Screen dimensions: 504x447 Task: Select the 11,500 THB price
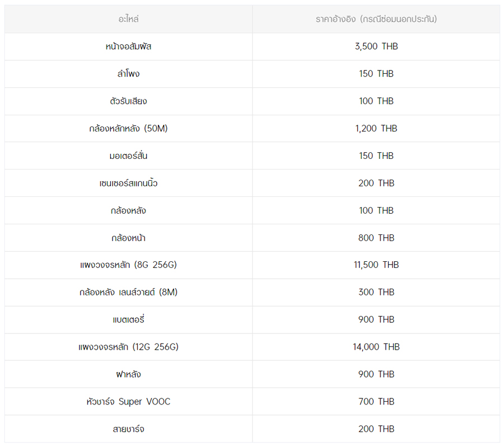coord(376,265)
